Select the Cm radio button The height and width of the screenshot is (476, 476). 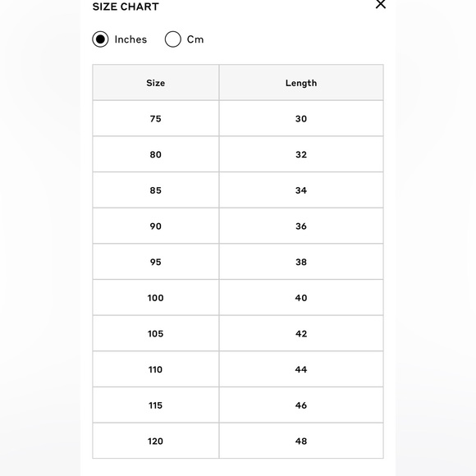point(172,39)
